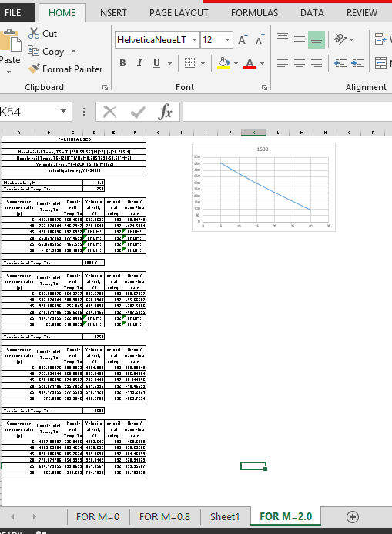Open the formula bar options dots
The width and height of the screenshot is (392, 534).
(84, 112)
